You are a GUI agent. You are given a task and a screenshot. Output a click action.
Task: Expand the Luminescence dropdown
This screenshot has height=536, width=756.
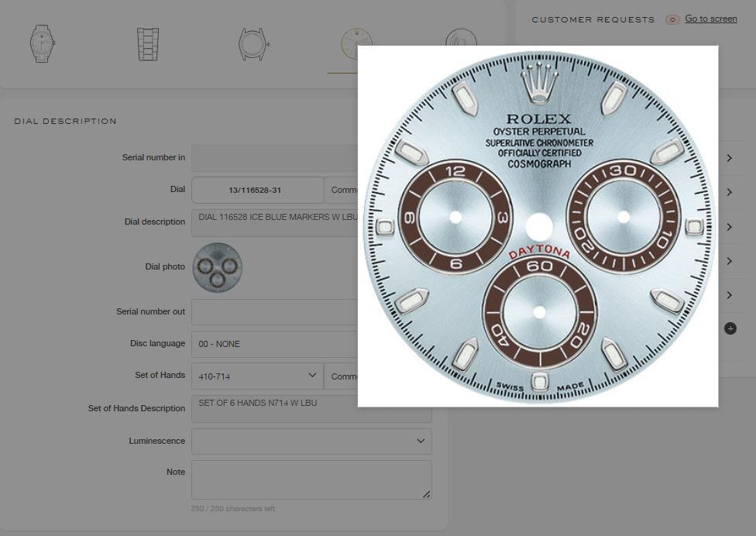click(311, 442)
